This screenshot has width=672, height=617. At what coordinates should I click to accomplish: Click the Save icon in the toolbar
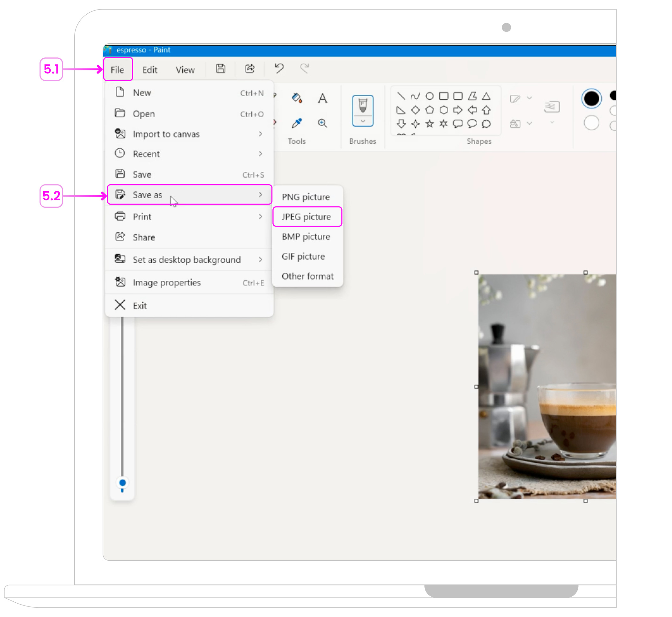click(x=221, y=69)
